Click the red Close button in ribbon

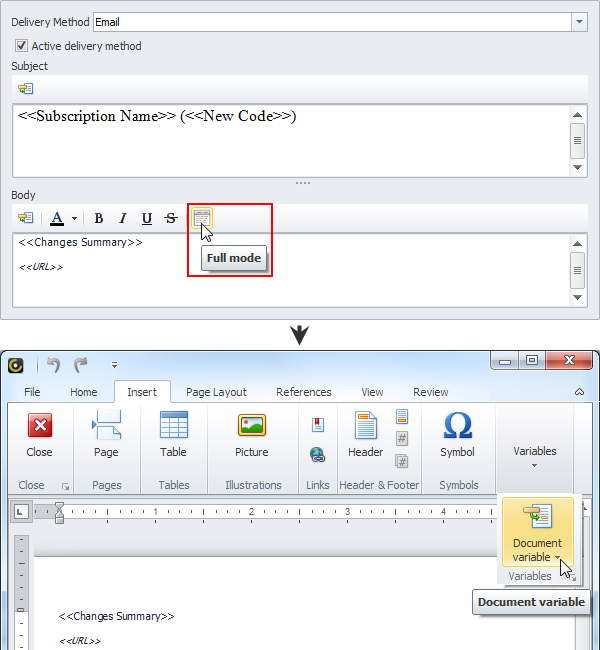tap(39, 435)
